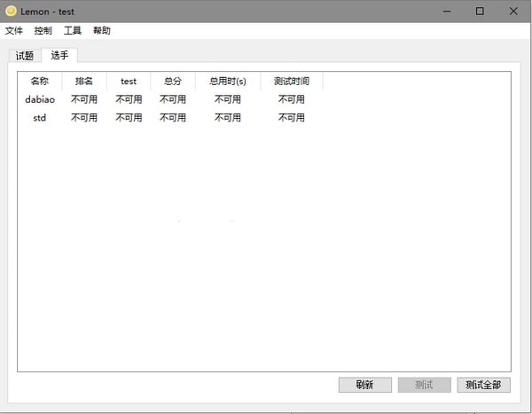Click the greyed-out 测试 button
This screenshot has height=414, width=532.
pos(424,385)
